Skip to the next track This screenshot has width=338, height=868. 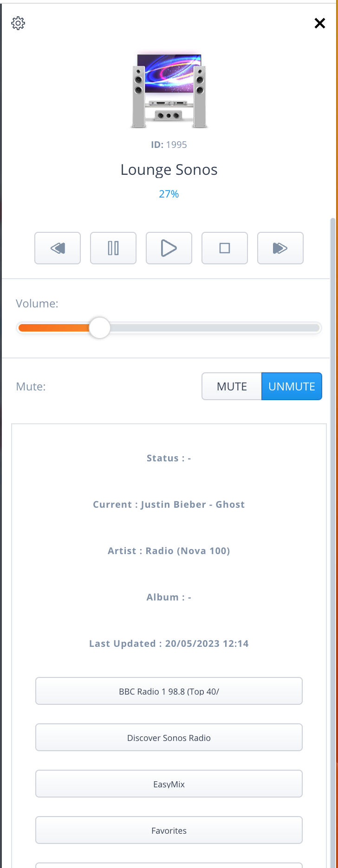coord(280,248)
